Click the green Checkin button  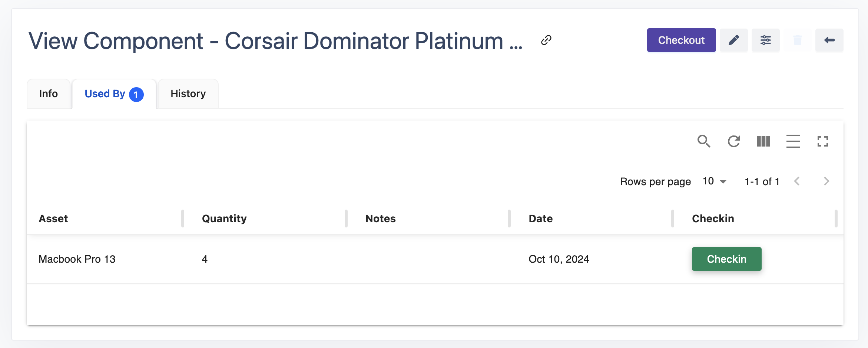click(x=726, y=259)
